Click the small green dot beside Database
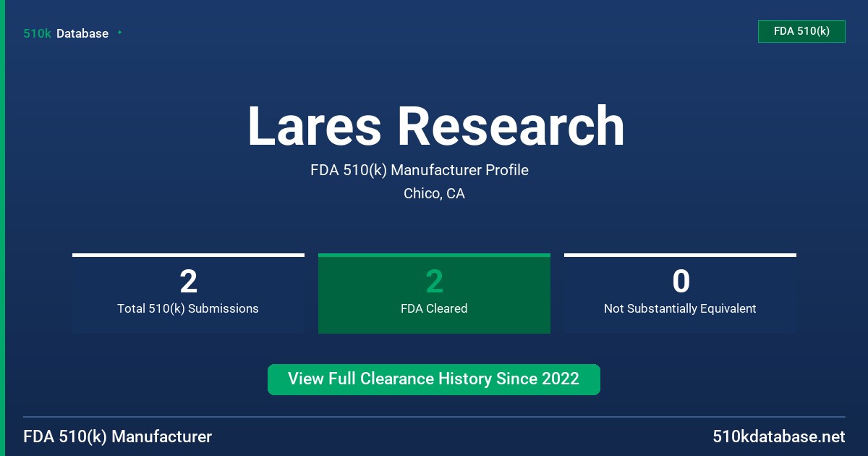This screenshot has width=868, height=456. [119, 33]
